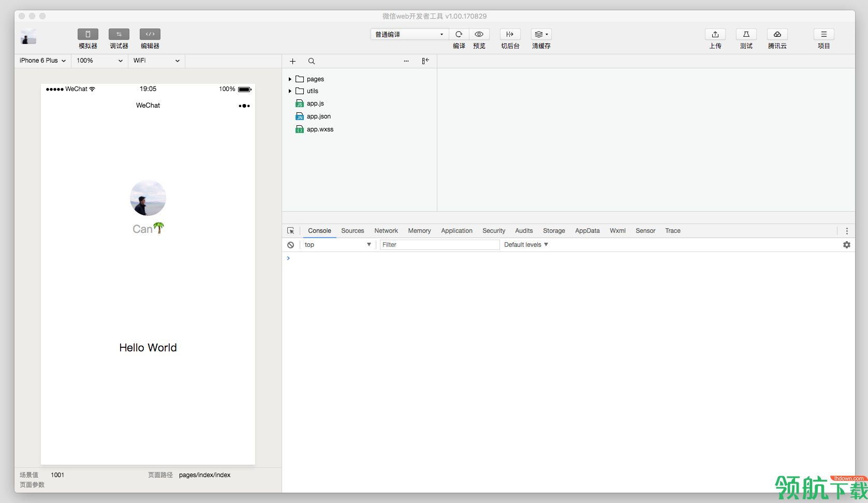Open the 腾讯云 Tencent Cloud icon
The height and width of the screenshot is (503, 868).
click(777, 34)
